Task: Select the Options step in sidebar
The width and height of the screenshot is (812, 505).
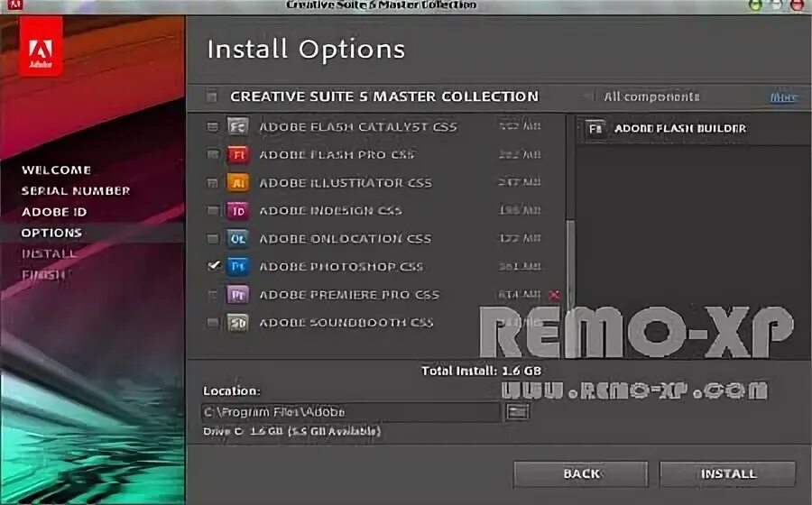Action: click(x=51, y=233)
